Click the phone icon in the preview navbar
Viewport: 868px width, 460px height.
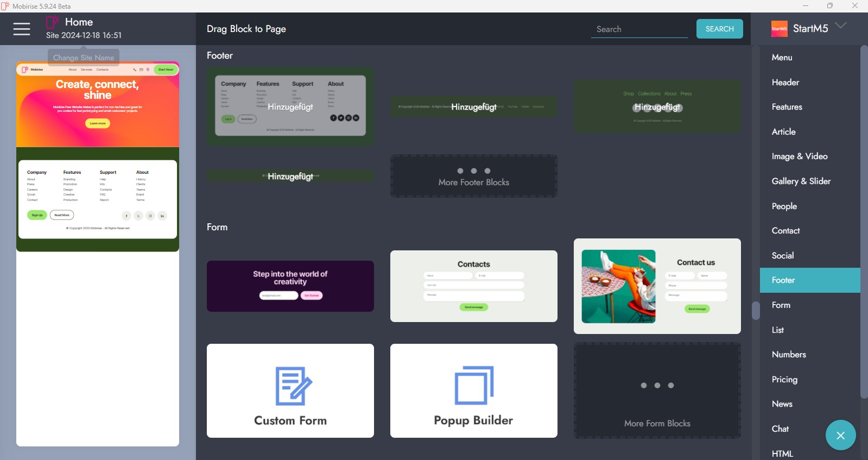tap(135, 70)
